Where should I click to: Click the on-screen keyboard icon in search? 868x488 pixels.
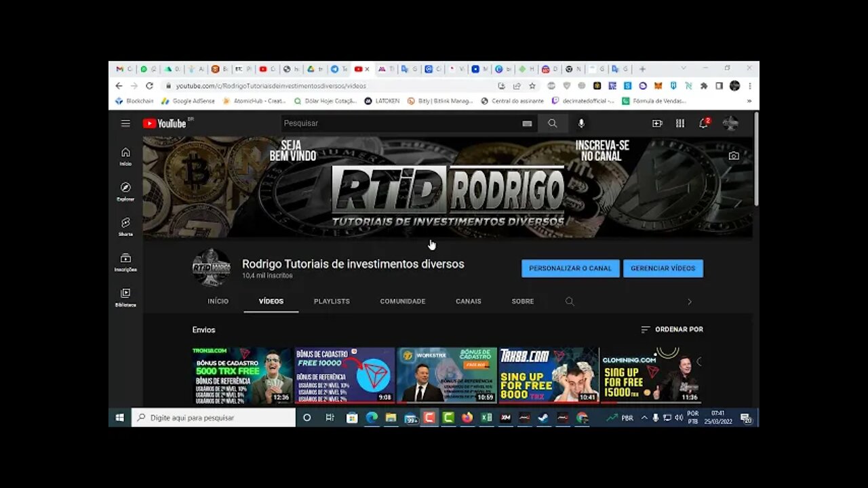[x=527, y=123]
